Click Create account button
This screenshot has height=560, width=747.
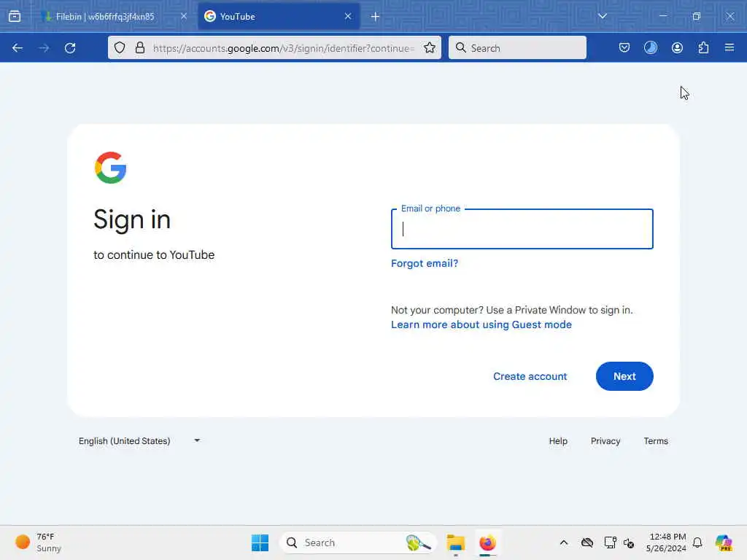coord(530,376)
